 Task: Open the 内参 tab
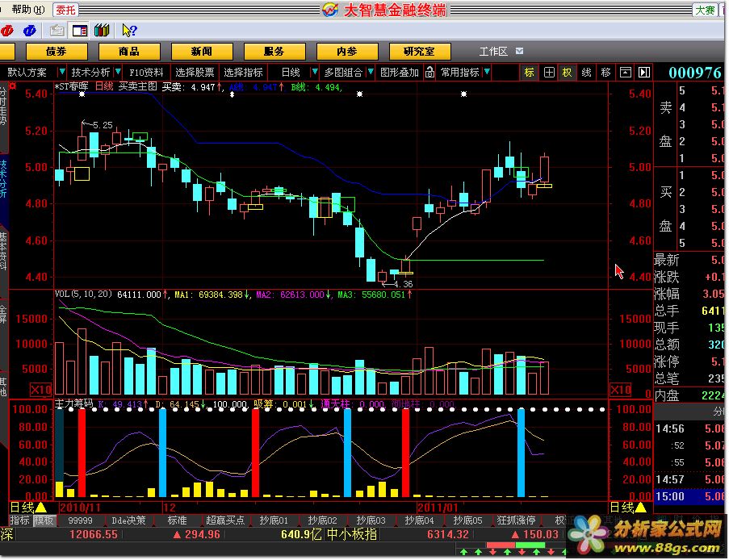(347, 51)
